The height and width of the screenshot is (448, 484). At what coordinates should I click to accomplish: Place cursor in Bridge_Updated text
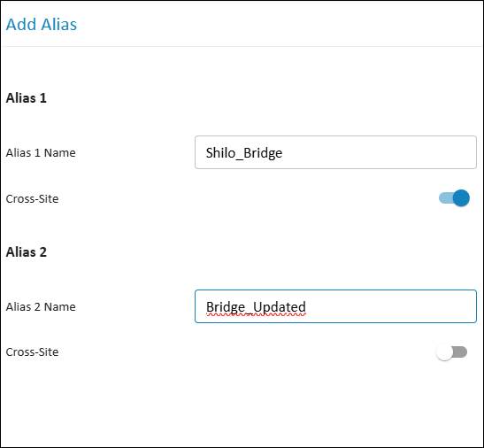pyautogui.click(x=256, y=307)
